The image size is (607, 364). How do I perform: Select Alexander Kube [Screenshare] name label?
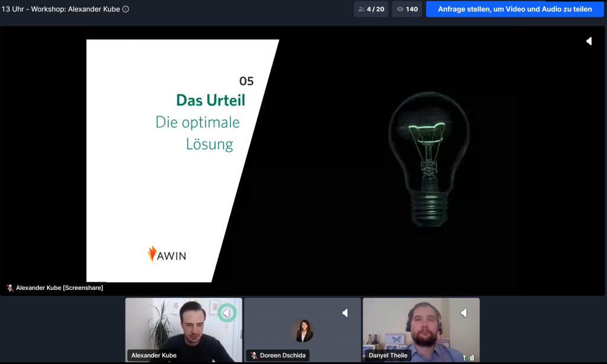tap(59, 288)
